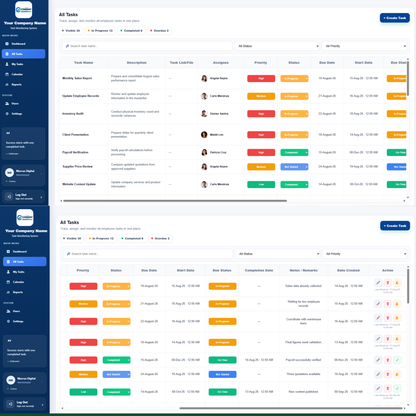Viewport: 416px width, 416px height.
Task: Click Log Out in upper screenshot's sidebar
Action: click(x=23, y=197)
